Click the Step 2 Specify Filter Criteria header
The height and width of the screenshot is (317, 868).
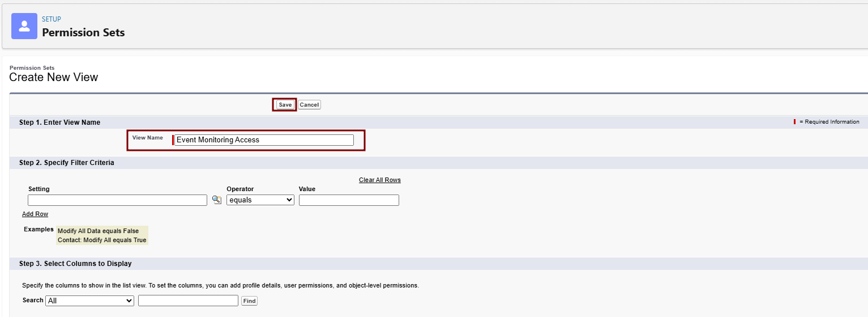click(66, 163)
